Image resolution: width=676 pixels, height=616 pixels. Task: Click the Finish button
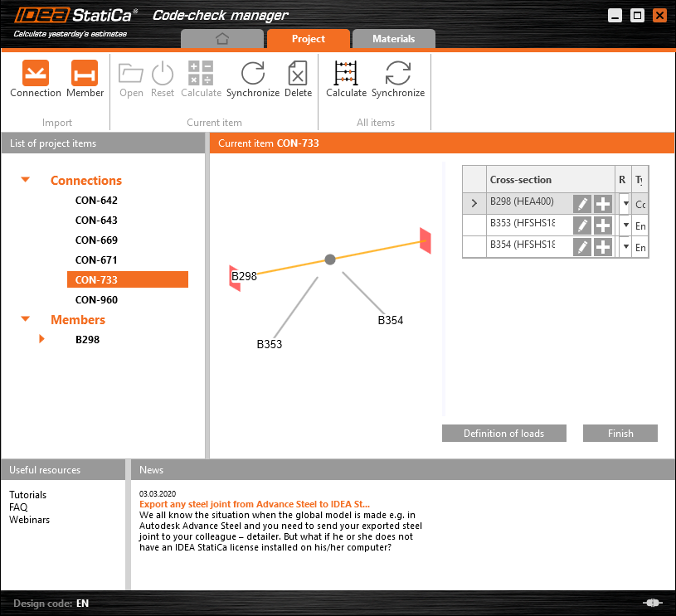(x=620, y=433)
